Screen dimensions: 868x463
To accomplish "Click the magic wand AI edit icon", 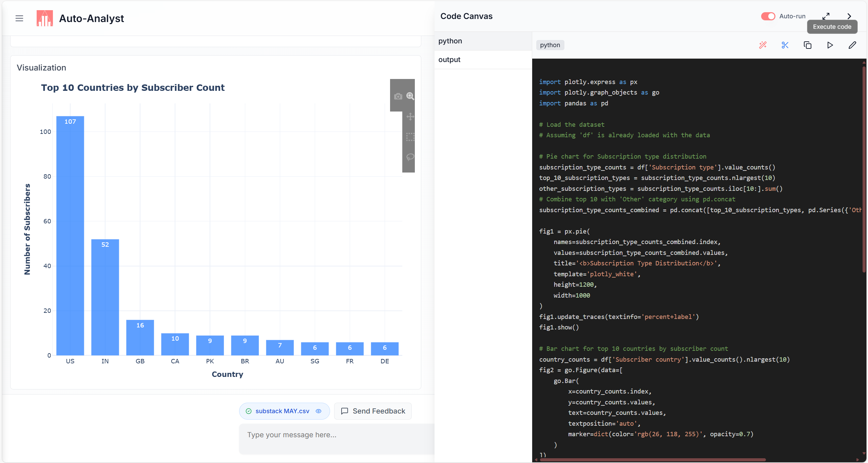I will (763, 45).
